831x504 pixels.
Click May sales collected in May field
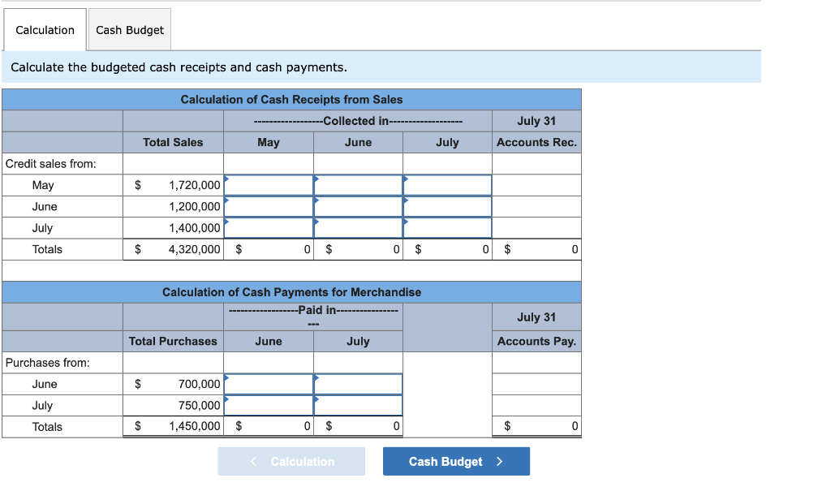click(x=269, y=186)
